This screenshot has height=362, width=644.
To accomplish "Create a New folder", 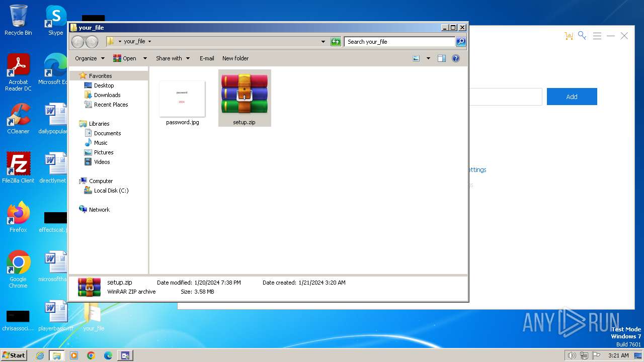I will [x=235, y=58].
